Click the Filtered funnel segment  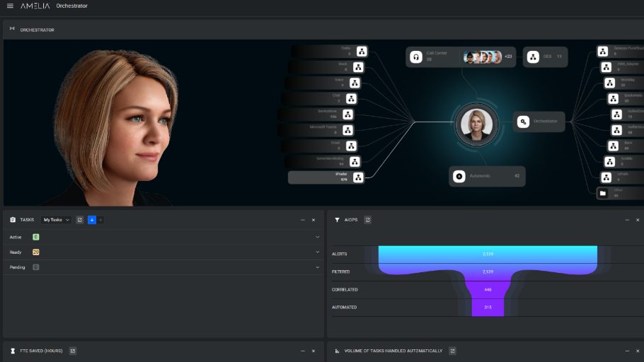pyautogui.click(x=488, y=271)
